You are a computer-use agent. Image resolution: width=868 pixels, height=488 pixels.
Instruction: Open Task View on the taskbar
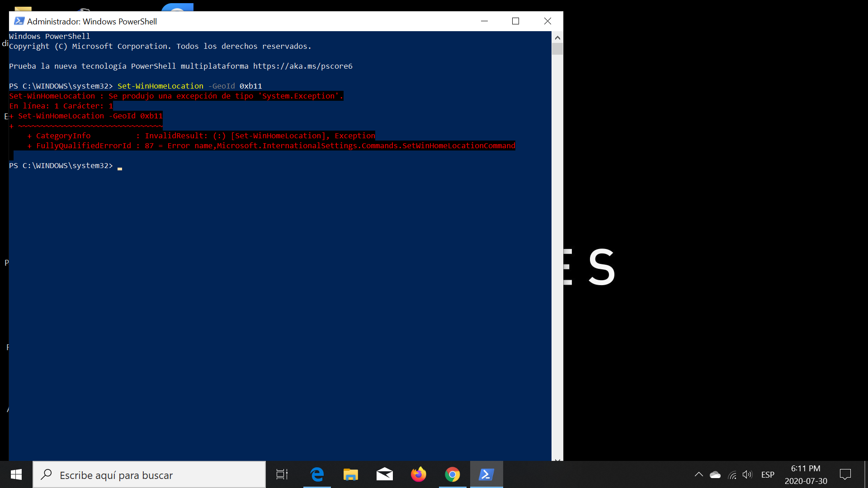click(282, 474)
